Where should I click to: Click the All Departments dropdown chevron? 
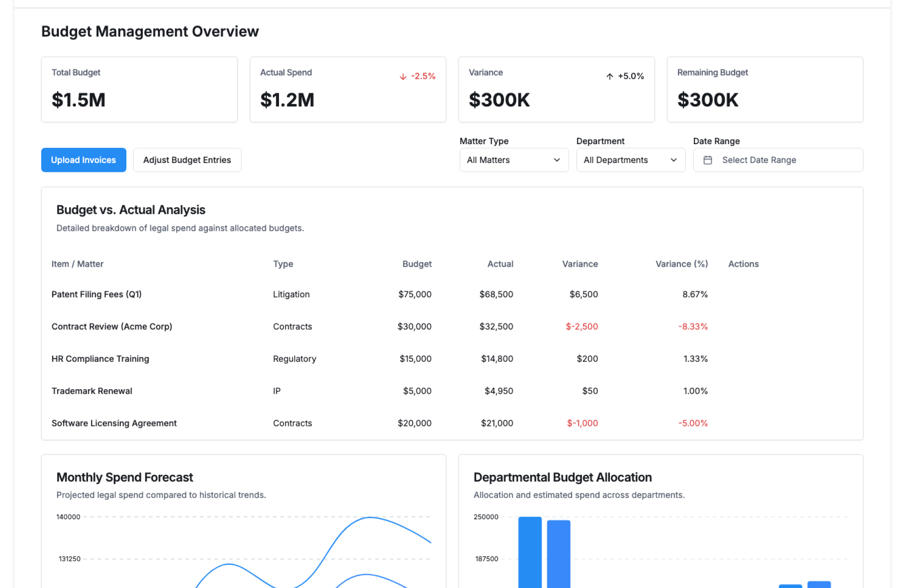coord(674,160)
